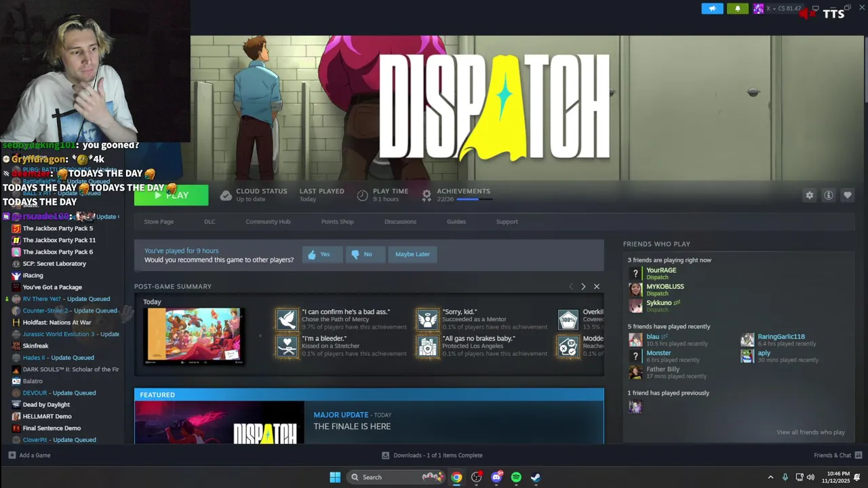Click View all friends who play

[x=810, y=432]
